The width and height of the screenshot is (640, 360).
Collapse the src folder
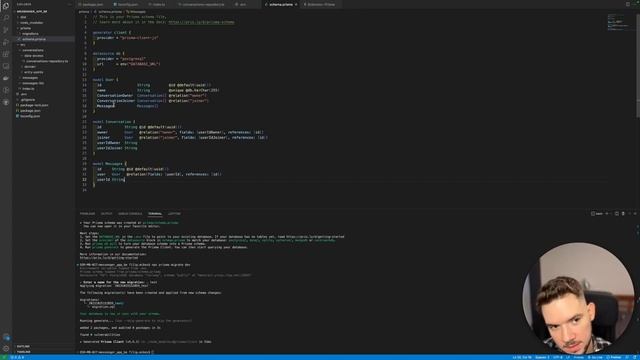click(x=23, y=45)
